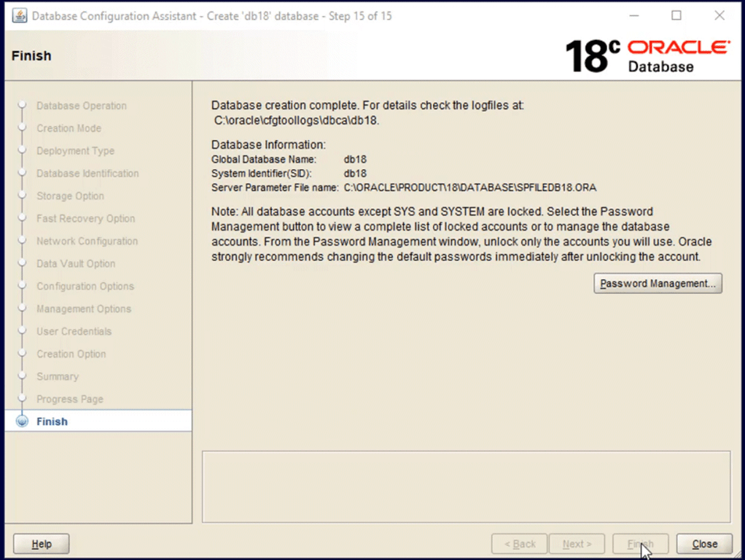Click the disabled Next button
Viewport: 745px width, 560px height.
point(577,544)
